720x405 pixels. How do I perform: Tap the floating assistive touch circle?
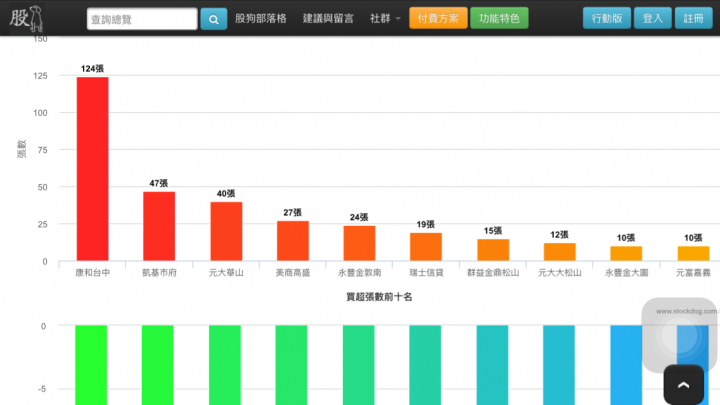[680, 336]
